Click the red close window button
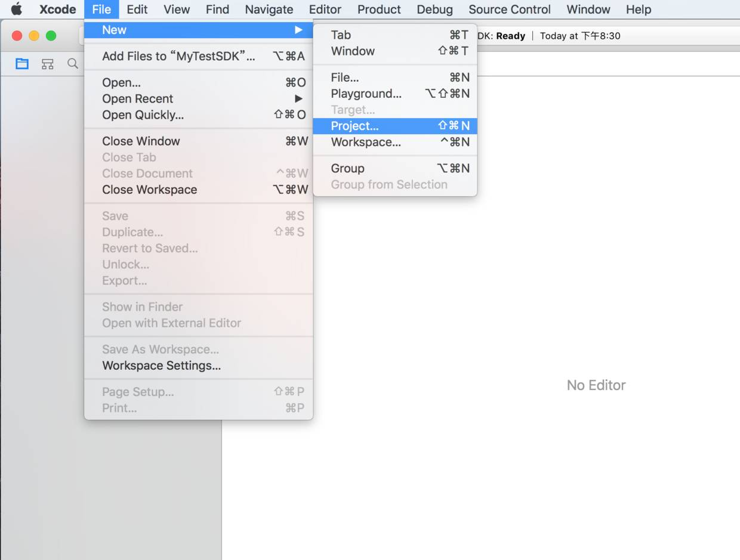 [17, 36]
